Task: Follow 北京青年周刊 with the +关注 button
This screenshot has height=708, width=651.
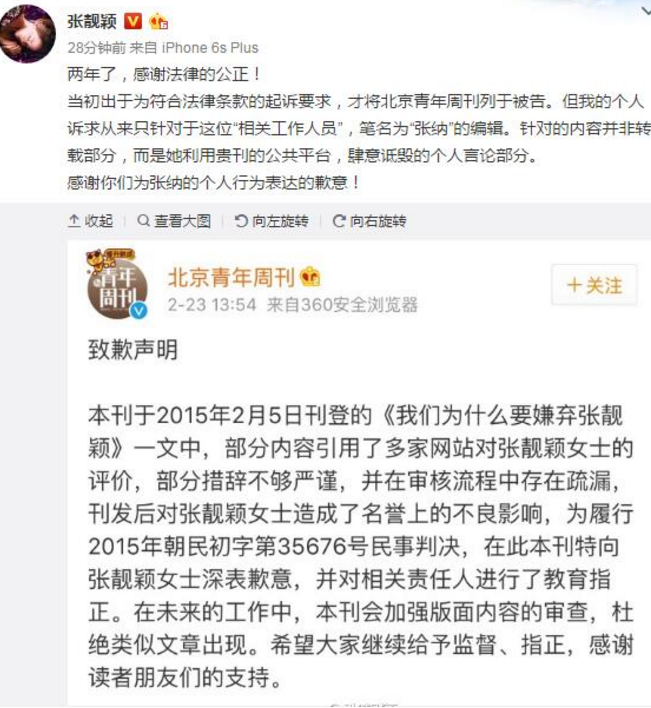Action: tap(594, 285)
